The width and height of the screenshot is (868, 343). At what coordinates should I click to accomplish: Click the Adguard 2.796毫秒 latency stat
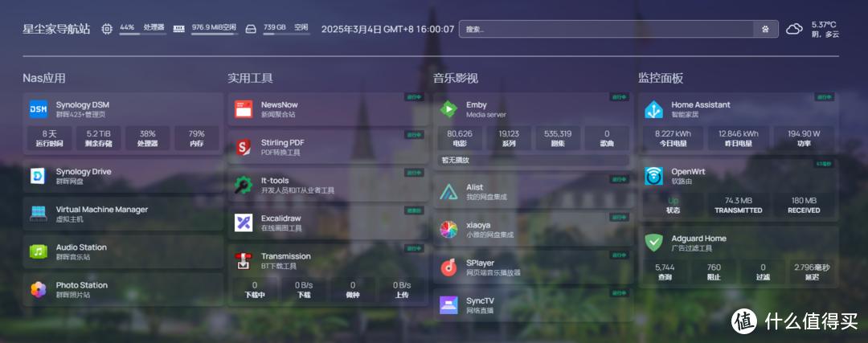tap(812, 272)
